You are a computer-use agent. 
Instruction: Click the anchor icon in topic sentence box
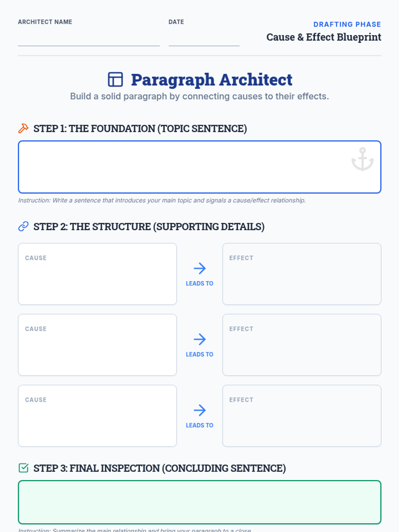click(x=362, y=159)
